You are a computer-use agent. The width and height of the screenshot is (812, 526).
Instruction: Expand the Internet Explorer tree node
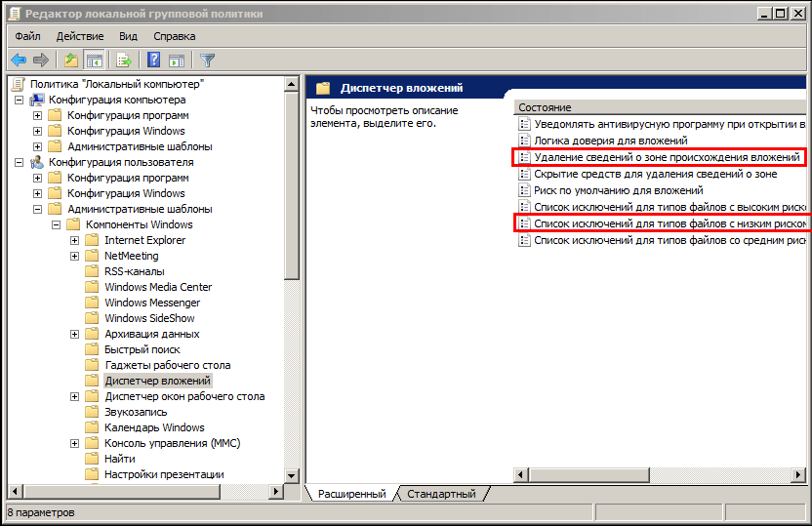coord(75,240)
